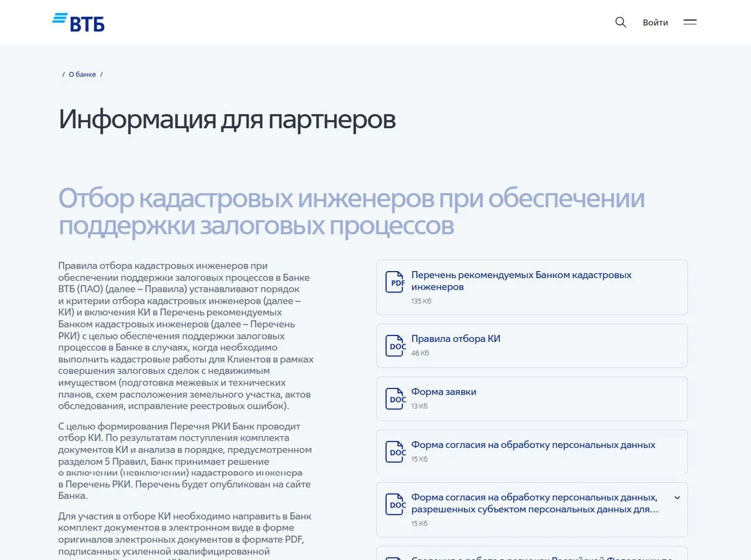Click the 135 Кб file size label
The width and height of the screenshot is (751, 560).
(421, 301)
